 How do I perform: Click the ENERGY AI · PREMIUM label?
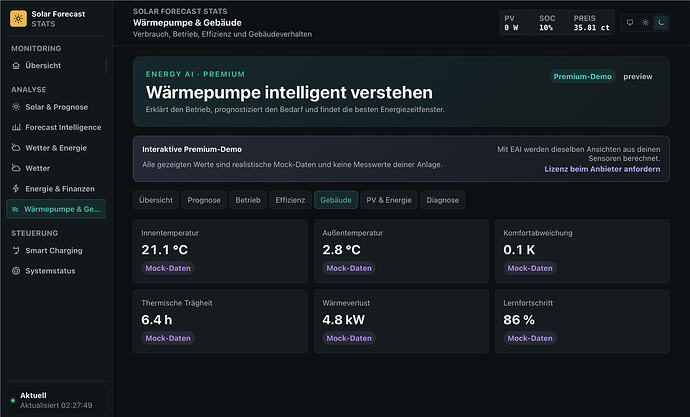pyautogui.click(x=195, y=74)
